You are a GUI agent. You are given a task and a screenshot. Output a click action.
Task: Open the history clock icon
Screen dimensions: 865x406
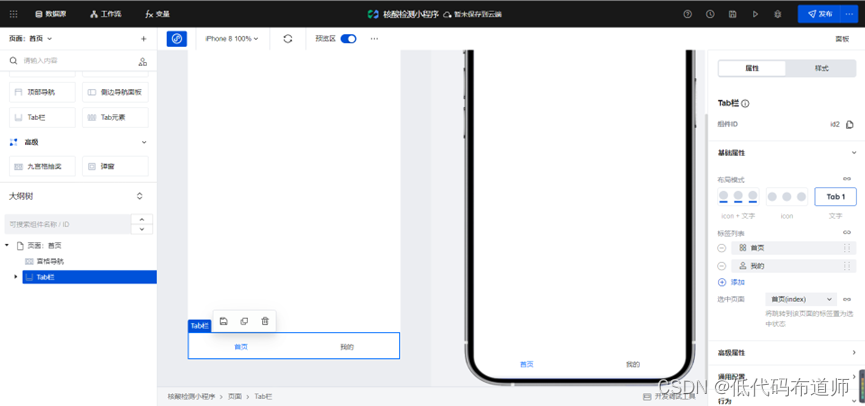point(710,14)
